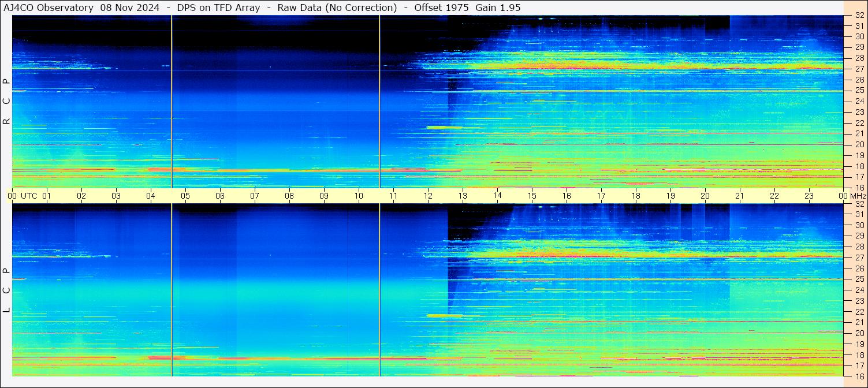Click 25 MHz label on lower frequency scale
The image size is (868, 388).
(859, 279)
